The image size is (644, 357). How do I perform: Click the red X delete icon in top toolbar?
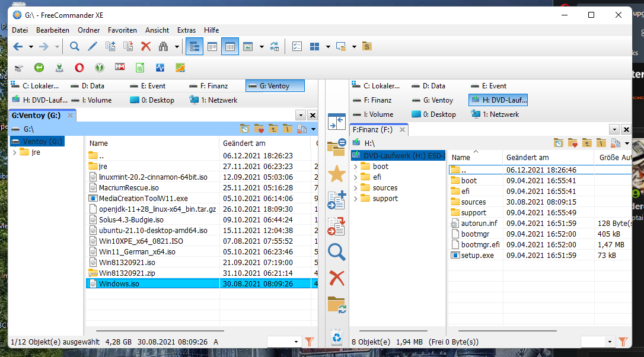click(146, 46)
